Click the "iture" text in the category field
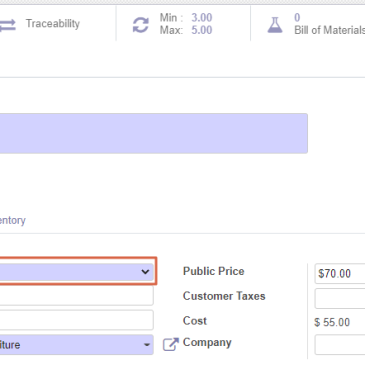365x365 pixels. point(10,345)
